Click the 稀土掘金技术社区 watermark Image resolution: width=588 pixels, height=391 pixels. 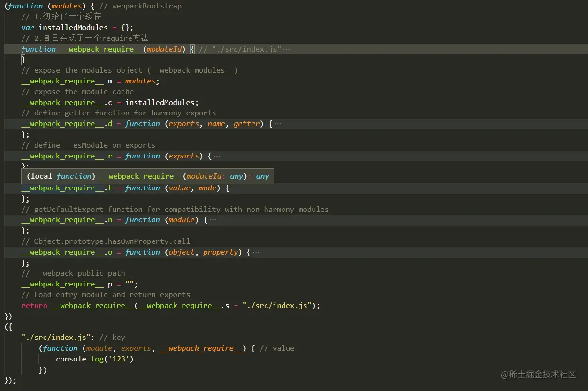pos(540,375)
